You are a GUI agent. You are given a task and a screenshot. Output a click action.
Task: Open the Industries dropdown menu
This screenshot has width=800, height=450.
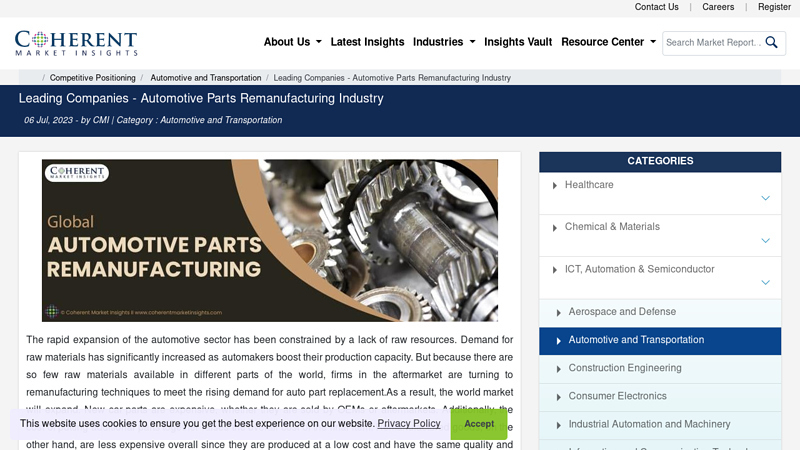point(444,42)
